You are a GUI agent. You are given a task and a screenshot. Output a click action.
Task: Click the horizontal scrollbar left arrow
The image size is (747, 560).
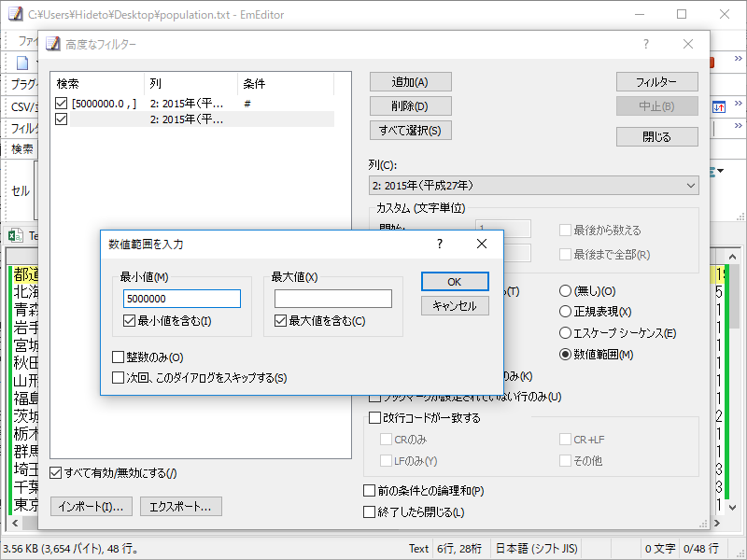15,523
